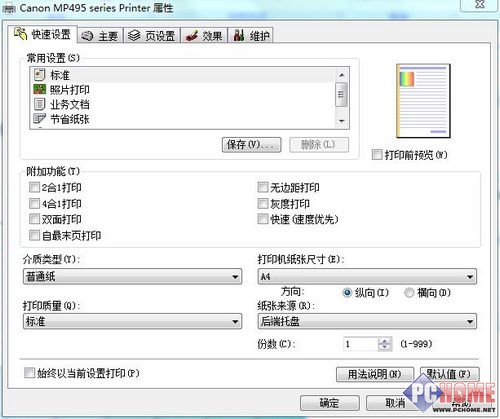Select the 节省纸张 paper-saving icon
The width and height of the screenshot is (500, 419).
[x=39, y=119]
